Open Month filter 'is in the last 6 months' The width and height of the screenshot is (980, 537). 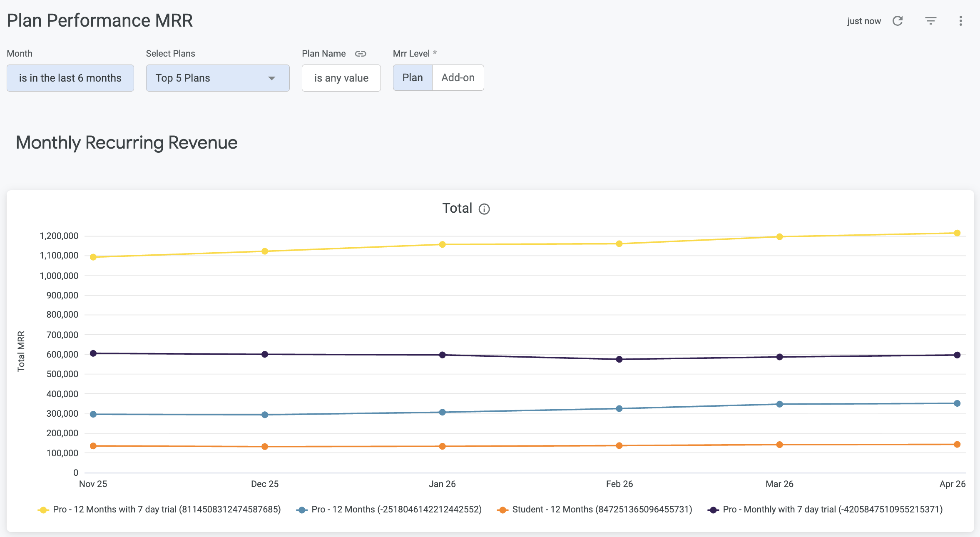tap(70, 78)
